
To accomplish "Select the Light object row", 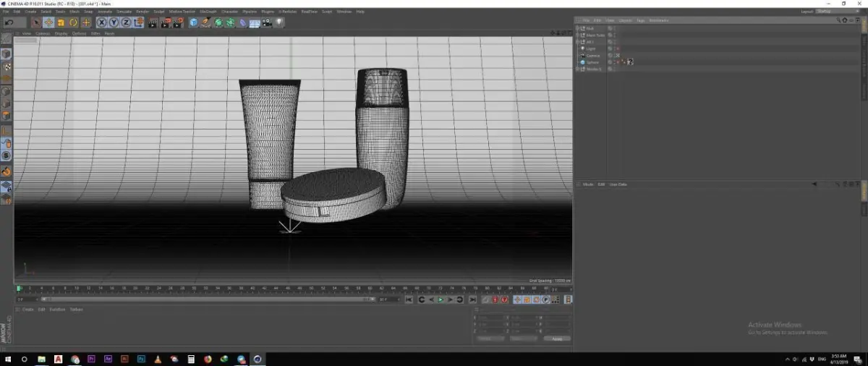I will [x=590, y=48].
